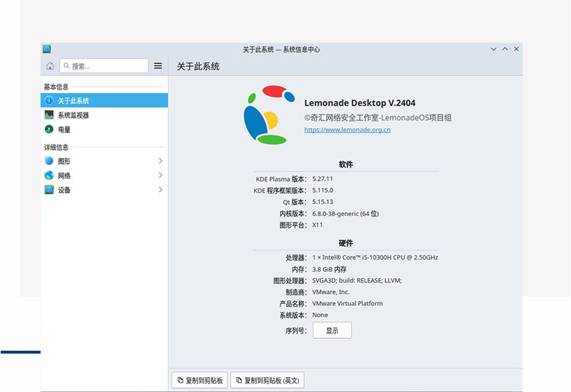Click the 奇汇网络安全工作室 copyright line
The width and height of the screenshot is (571, 392).
point(378,117)
